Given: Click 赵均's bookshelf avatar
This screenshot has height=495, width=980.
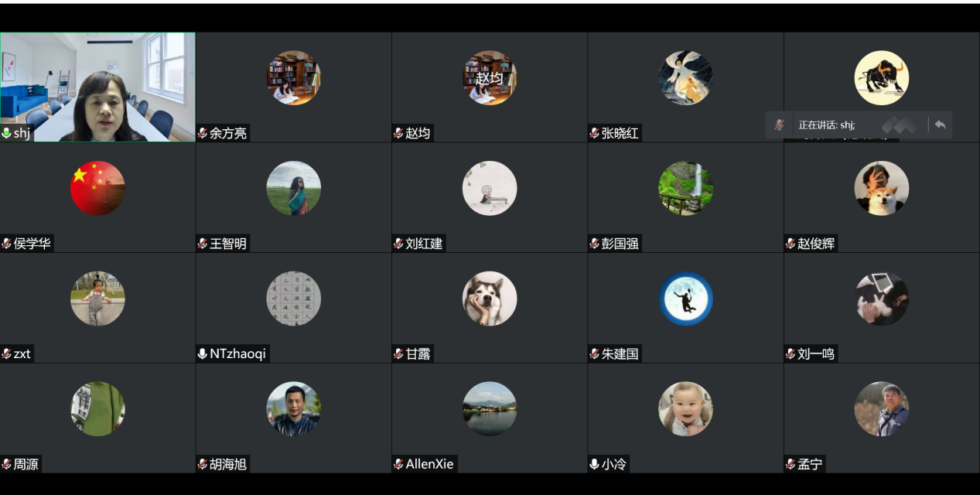Looking at the screenshot, I should coord(490,78).
